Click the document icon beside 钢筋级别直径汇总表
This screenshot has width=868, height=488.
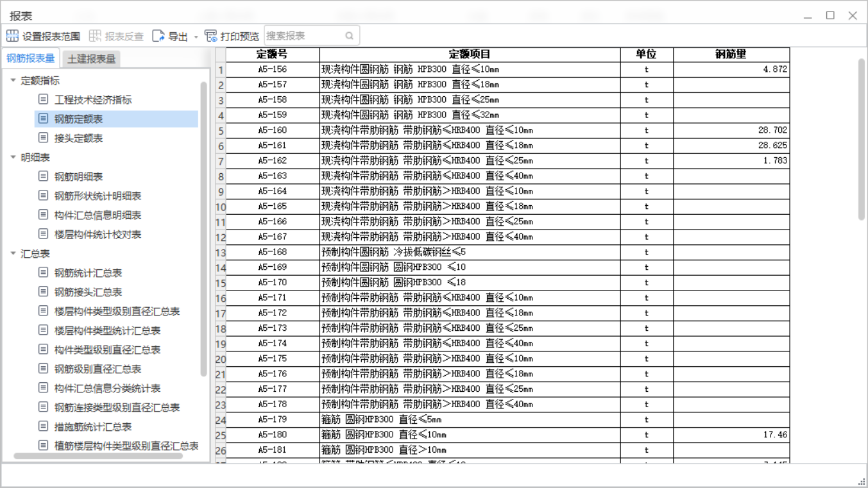pos(43,369)
